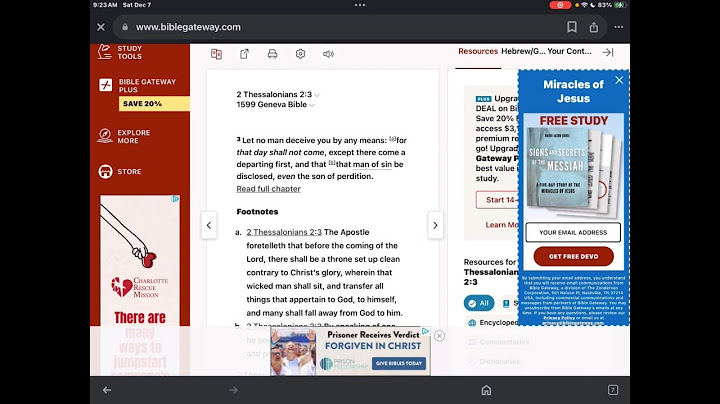Toggle the All resources filter chip
Image resolution: width=720 pixels, height=404 pixels.
coord(479,303)
